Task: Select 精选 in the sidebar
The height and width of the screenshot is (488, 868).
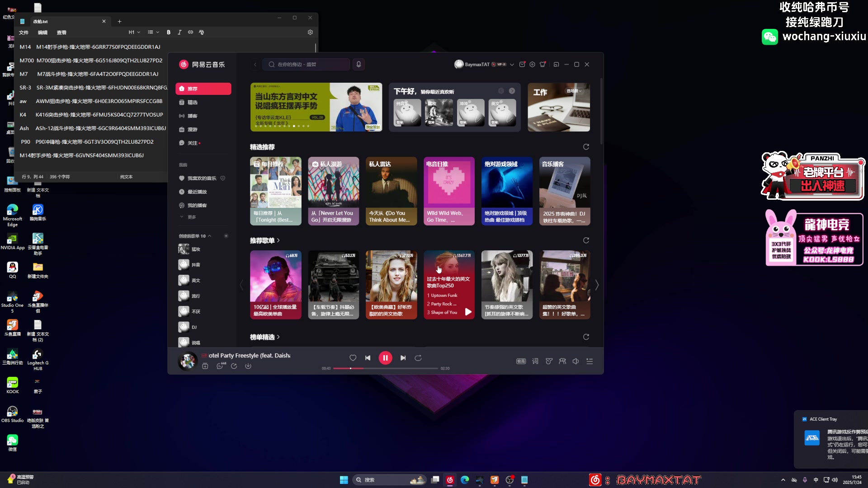Action: coord(203,103)
